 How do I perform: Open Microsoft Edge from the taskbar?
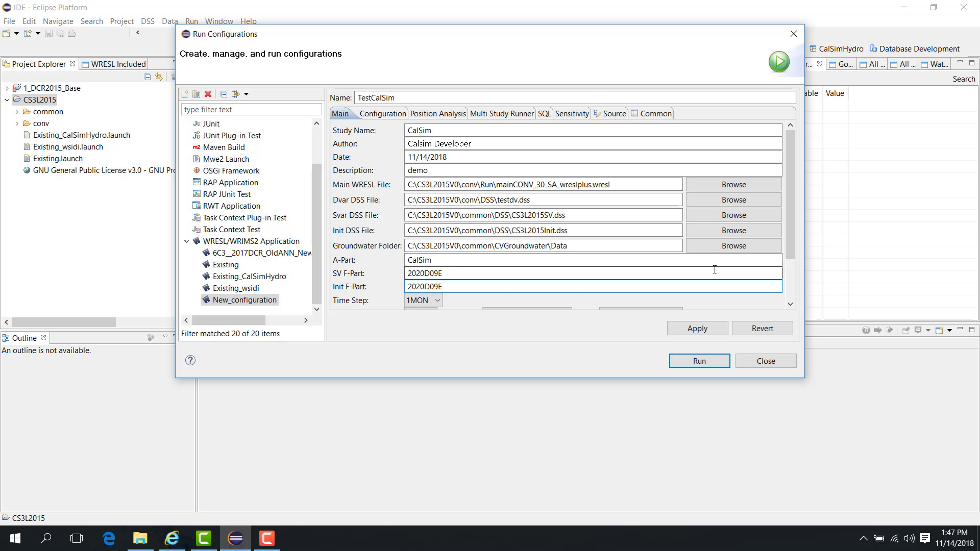[x=109, y=538]
